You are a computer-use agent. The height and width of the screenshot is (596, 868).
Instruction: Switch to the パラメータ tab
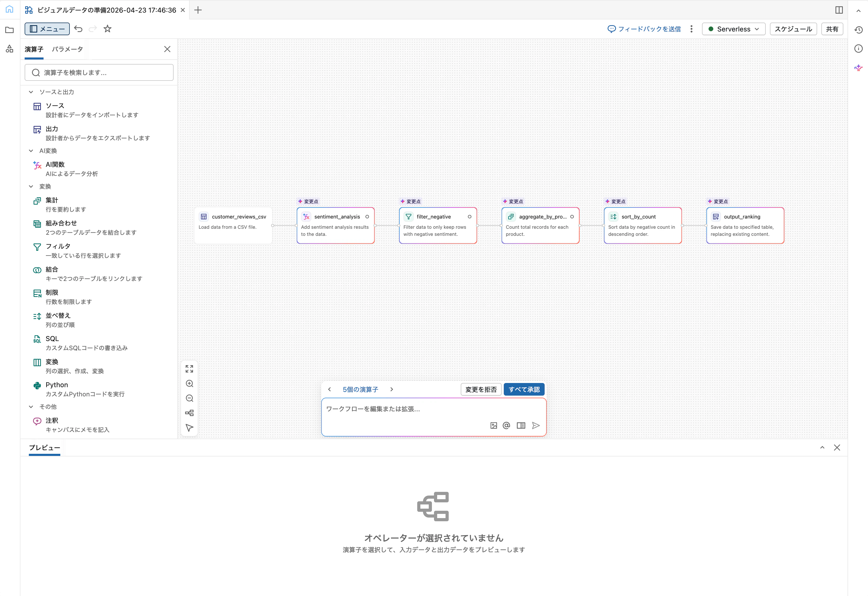pyautogui.click(x=67, y=49)
